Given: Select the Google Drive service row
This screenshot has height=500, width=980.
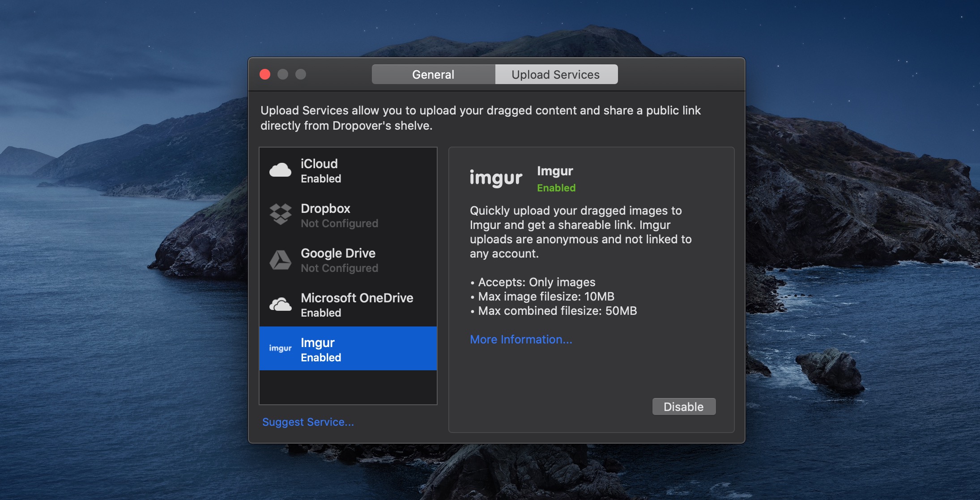Looking at the screenshot, I should click(348, 260).
